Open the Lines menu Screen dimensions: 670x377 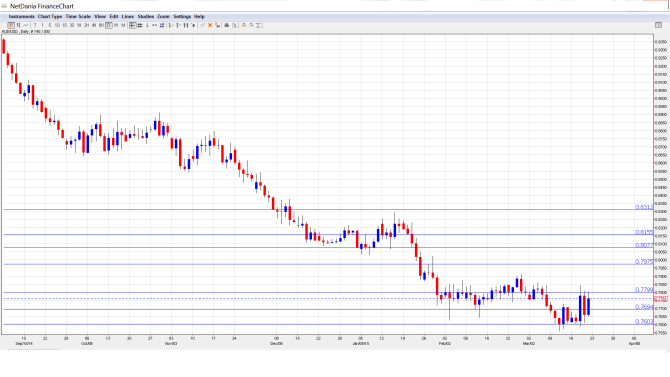coord(128,16)
